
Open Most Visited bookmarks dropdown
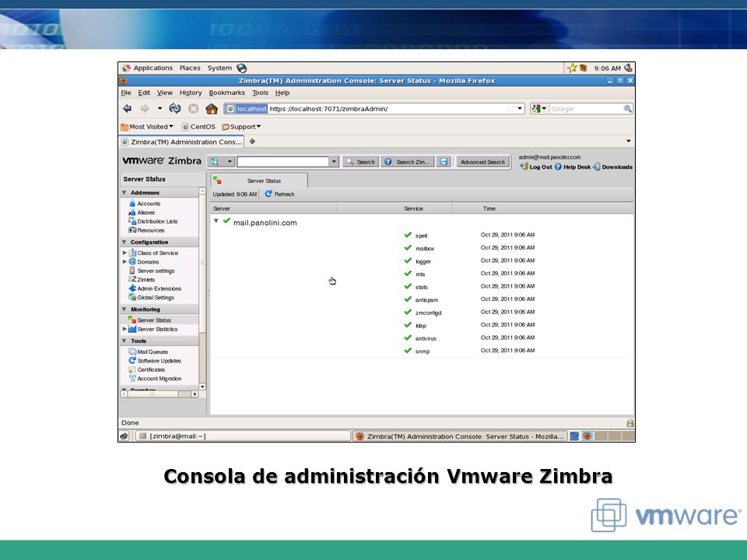[147, 127]
